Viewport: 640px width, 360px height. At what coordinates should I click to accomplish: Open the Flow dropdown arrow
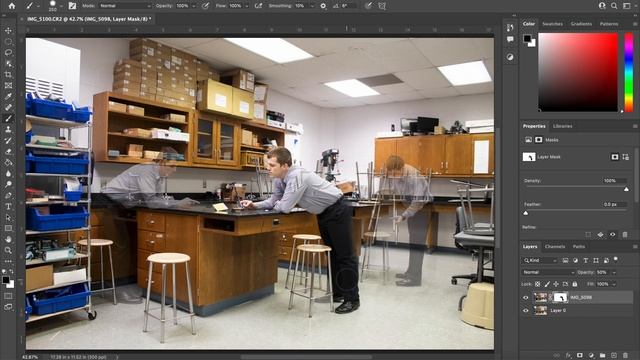(x=247, y=6)
